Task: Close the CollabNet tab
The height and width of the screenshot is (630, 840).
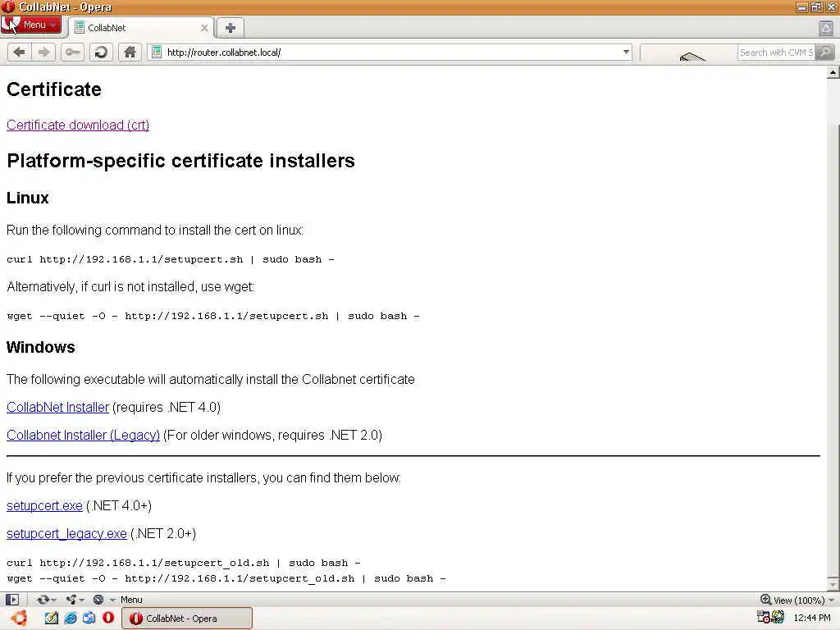Action: 204,28
